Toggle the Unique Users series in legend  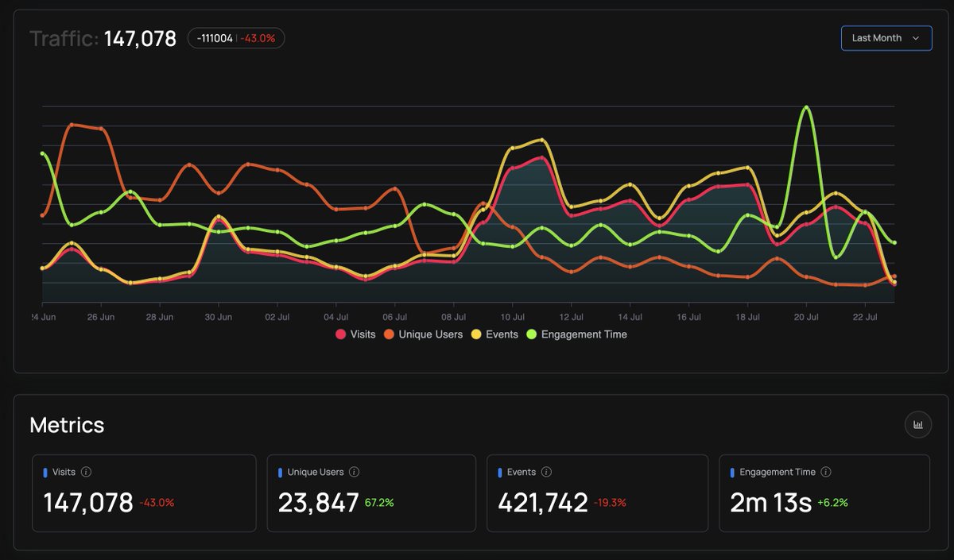coord(424,334)
